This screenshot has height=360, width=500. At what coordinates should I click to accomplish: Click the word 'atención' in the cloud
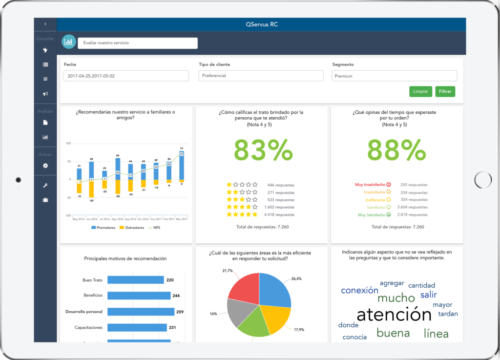click(394, 314)
